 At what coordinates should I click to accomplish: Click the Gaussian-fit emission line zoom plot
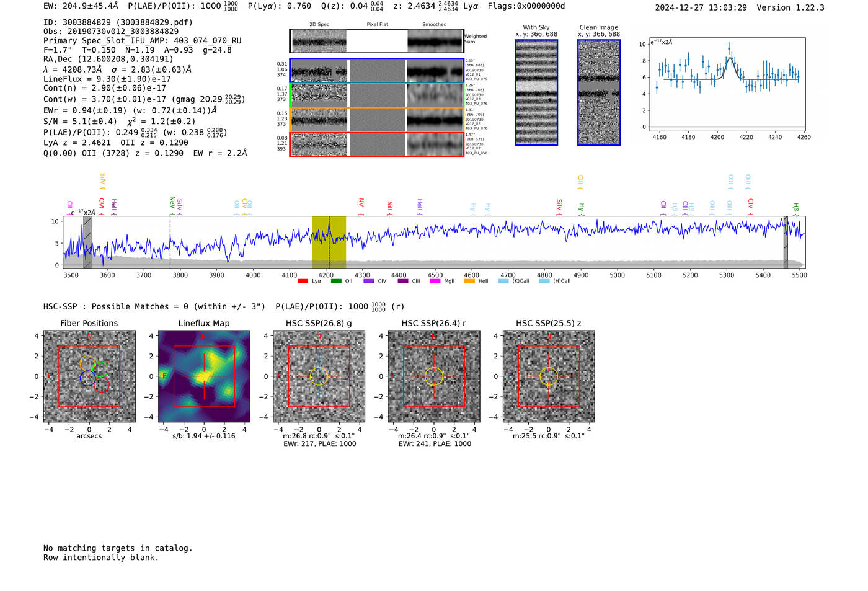coord(727,84)
